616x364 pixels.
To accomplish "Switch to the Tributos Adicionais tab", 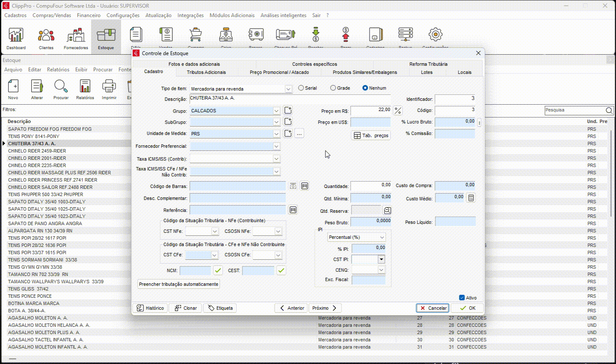I will coord(206,72).
